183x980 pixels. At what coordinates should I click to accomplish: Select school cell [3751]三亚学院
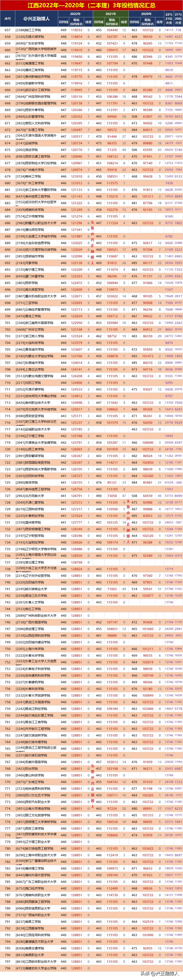pyautogui.click(x=36, y=303)
